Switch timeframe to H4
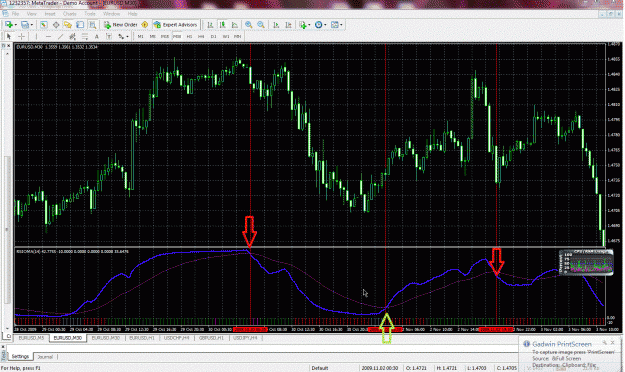 coord(201,37)
